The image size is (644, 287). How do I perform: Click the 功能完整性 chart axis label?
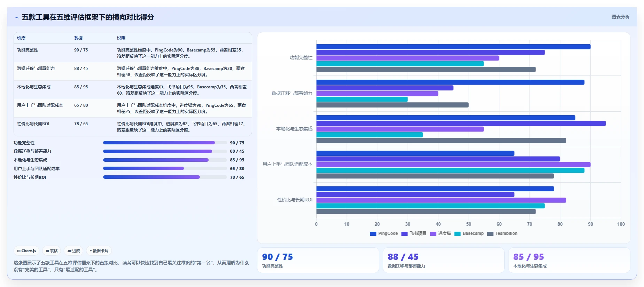coord(301,58)
